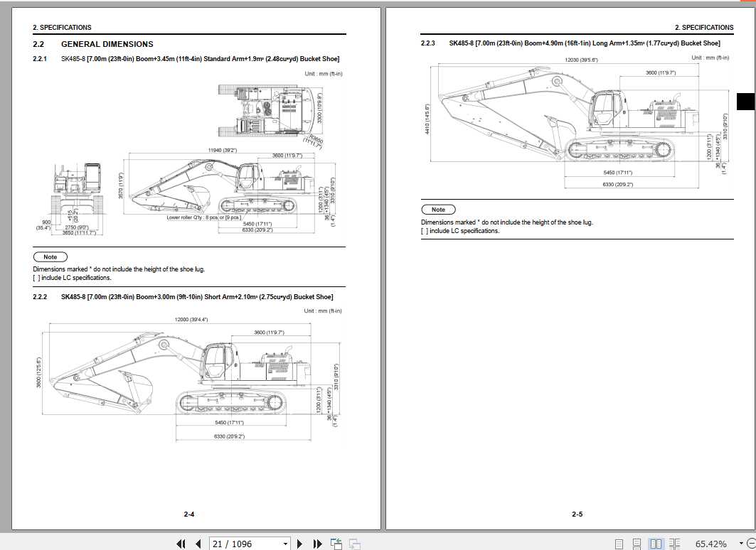The width and height of the screenshot is (756, 550).
Task: Click the 11940 (39'2") dimension label
Action: pyautogui.click(x=223, y=150)
